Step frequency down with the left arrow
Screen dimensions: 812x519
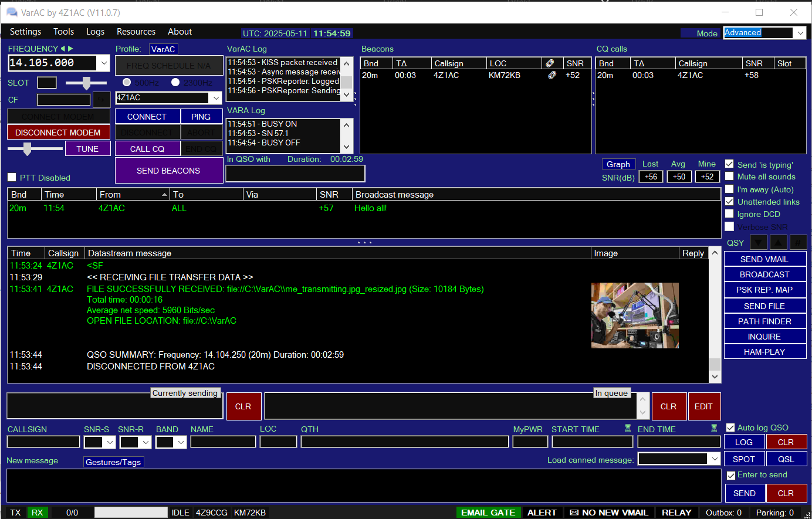[63, 49]
